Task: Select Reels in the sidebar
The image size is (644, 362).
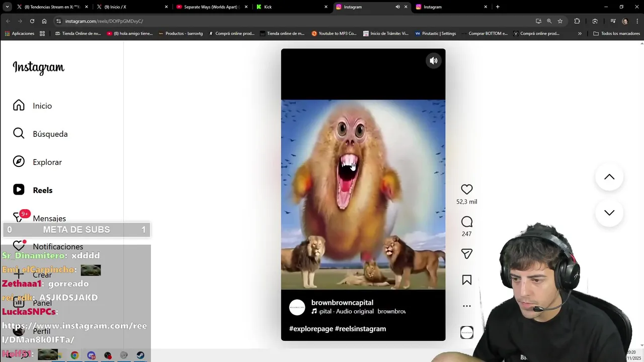Action: (x=33, y=190)
